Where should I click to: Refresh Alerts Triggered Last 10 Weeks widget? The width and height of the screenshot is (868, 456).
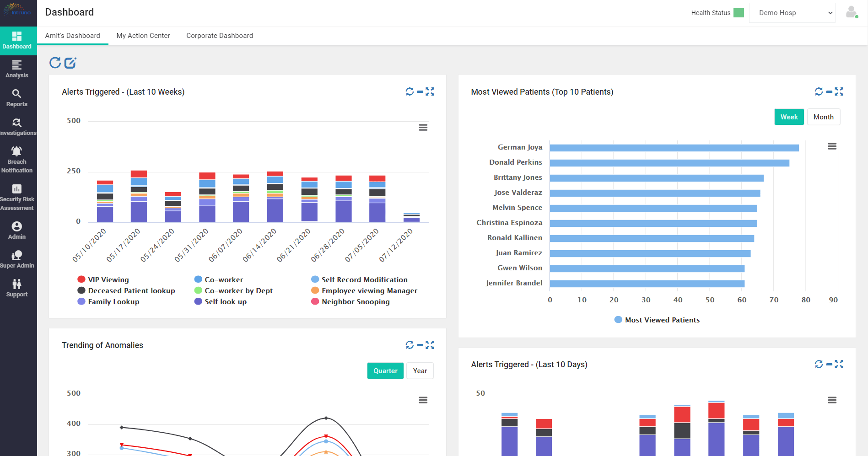pos(410,91)
